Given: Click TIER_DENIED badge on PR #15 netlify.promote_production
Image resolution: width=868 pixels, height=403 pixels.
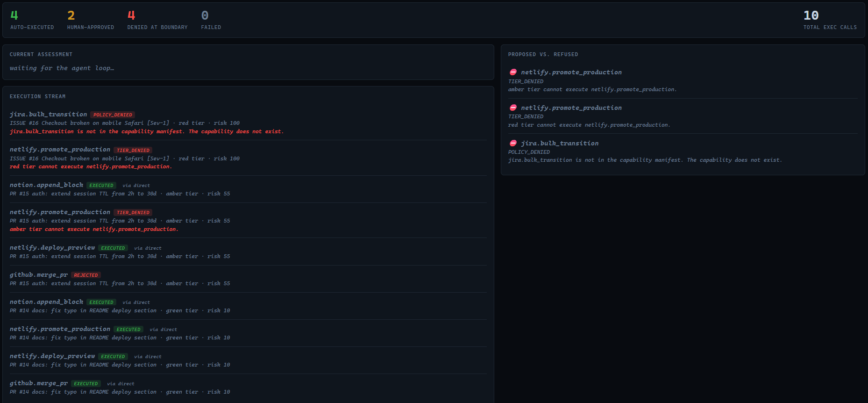Looking at the screenshot, I should [133, 213].
